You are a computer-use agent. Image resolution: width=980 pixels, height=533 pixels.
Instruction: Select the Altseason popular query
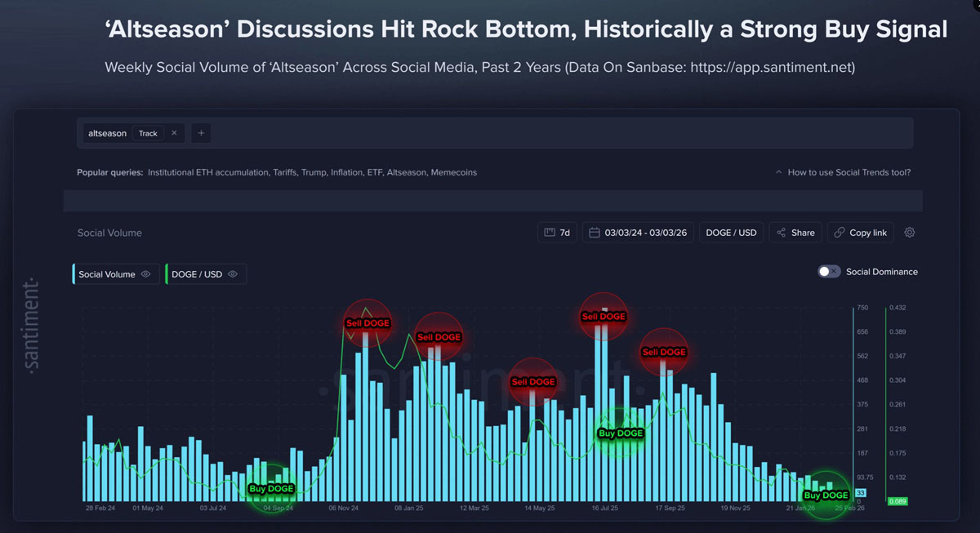tap(406, 172)
